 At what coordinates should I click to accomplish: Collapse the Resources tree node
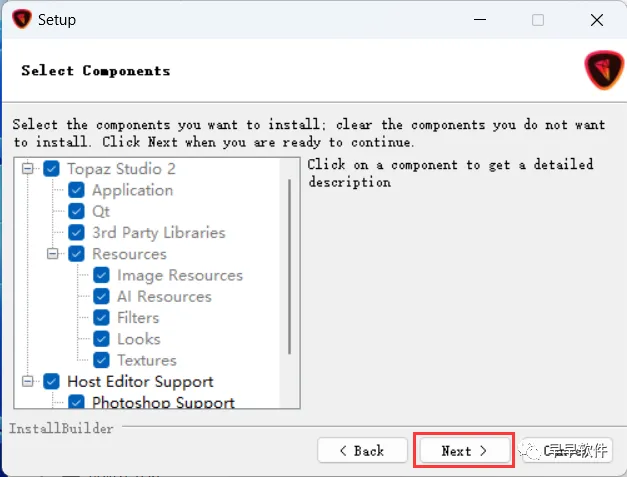pos(52,253)
